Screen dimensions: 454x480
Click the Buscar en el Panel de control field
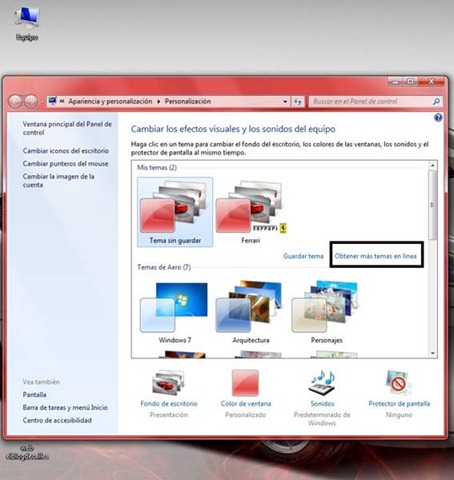[370, 101]
